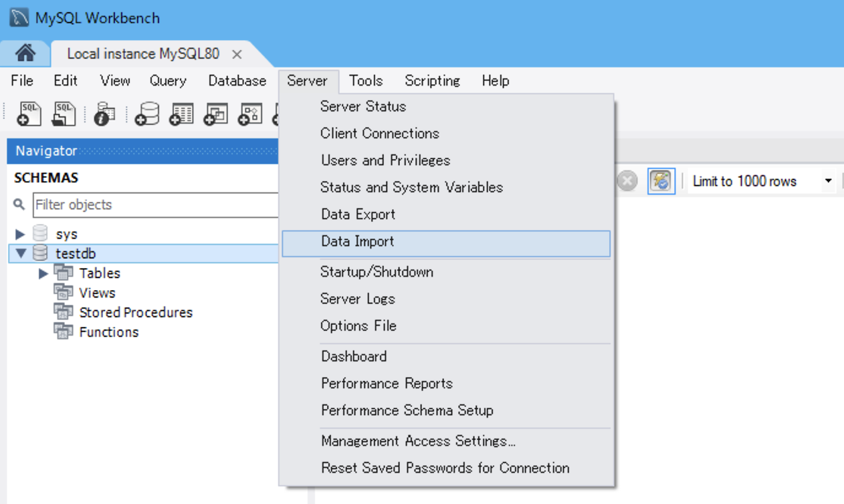Open the Database menu
Viewport: 844px width, 504px height.
coord(237,81)
